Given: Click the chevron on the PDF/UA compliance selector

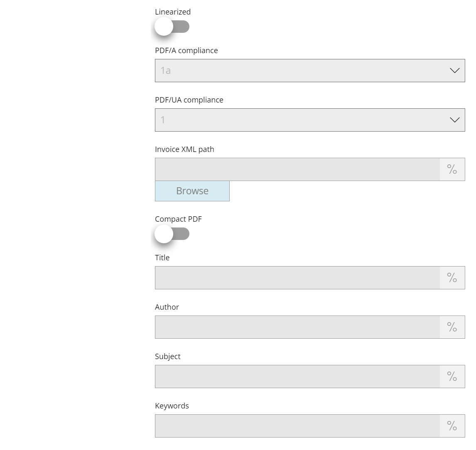Looking at the screenshot, I should pos(454,120).
